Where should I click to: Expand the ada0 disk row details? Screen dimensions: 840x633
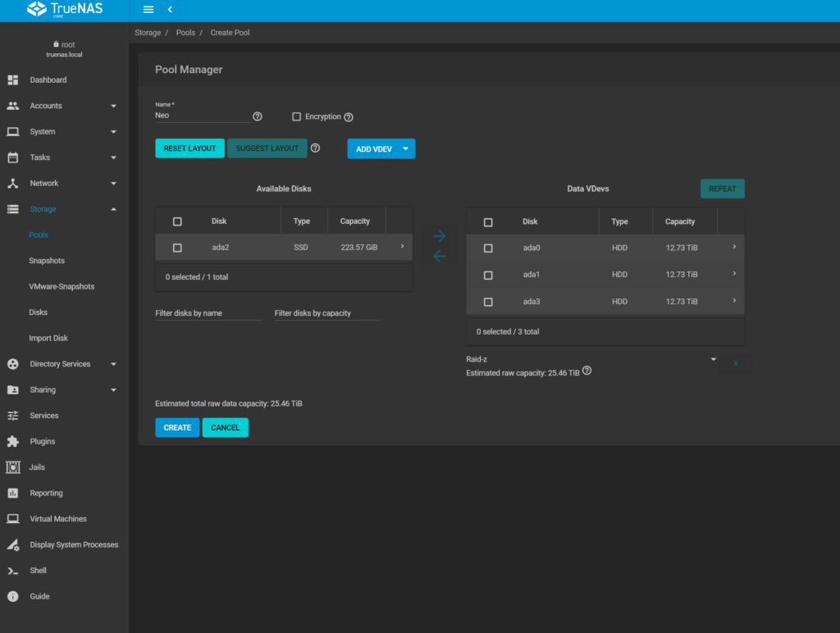(734, 247)
